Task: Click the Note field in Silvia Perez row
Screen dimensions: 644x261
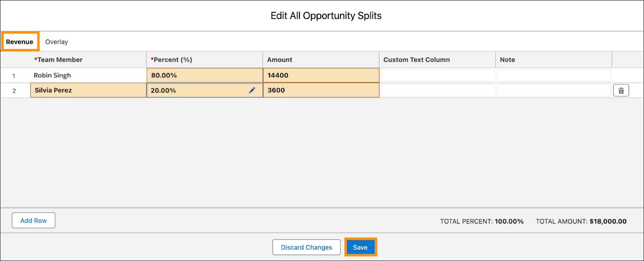Action: point(554,90)
